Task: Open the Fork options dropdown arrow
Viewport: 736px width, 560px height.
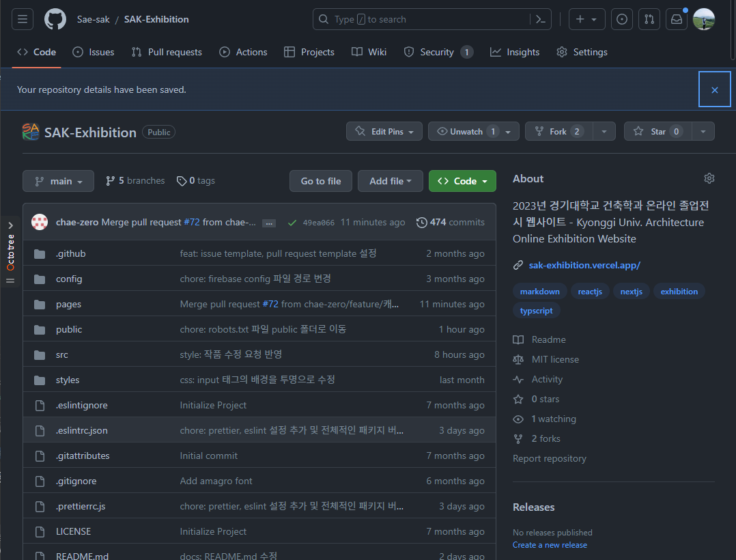Action: (x=604, y=131)
